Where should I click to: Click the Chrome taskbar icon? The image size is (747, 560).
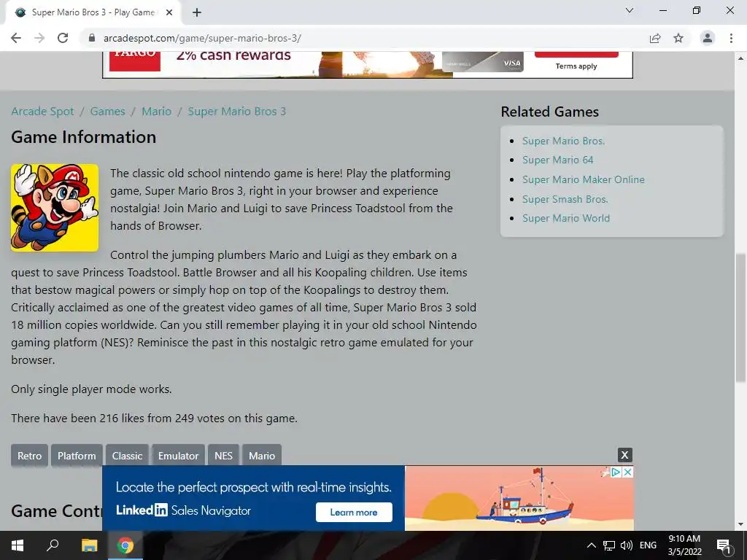click(x=125, y=545)
